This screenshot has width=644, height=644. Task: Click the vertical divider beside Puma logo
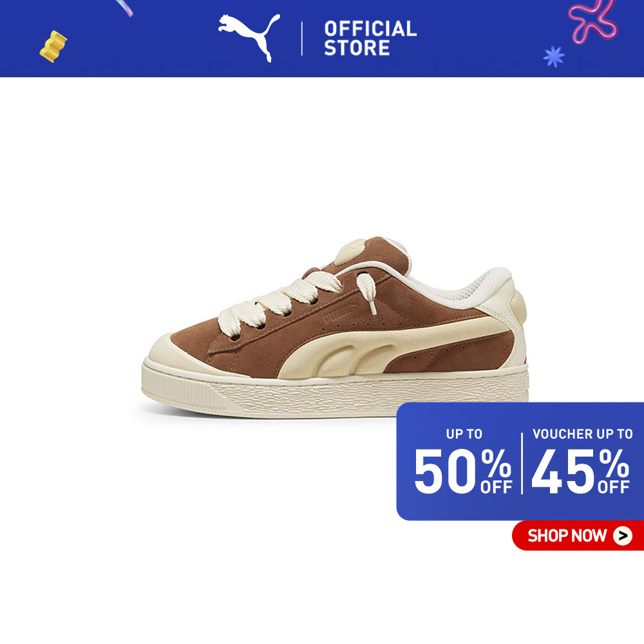click(302, 39)
